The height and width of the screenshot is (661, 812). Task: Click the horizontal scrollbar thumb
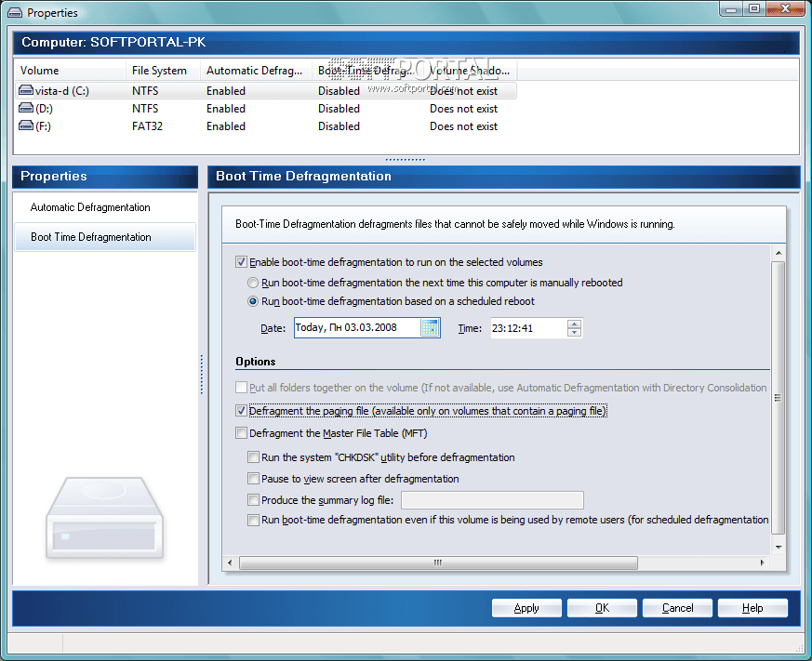coord(438,562)
